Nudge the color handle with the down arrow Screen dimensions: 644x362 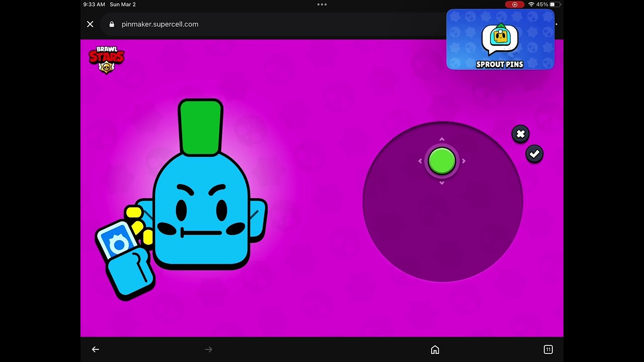point(442,183)
